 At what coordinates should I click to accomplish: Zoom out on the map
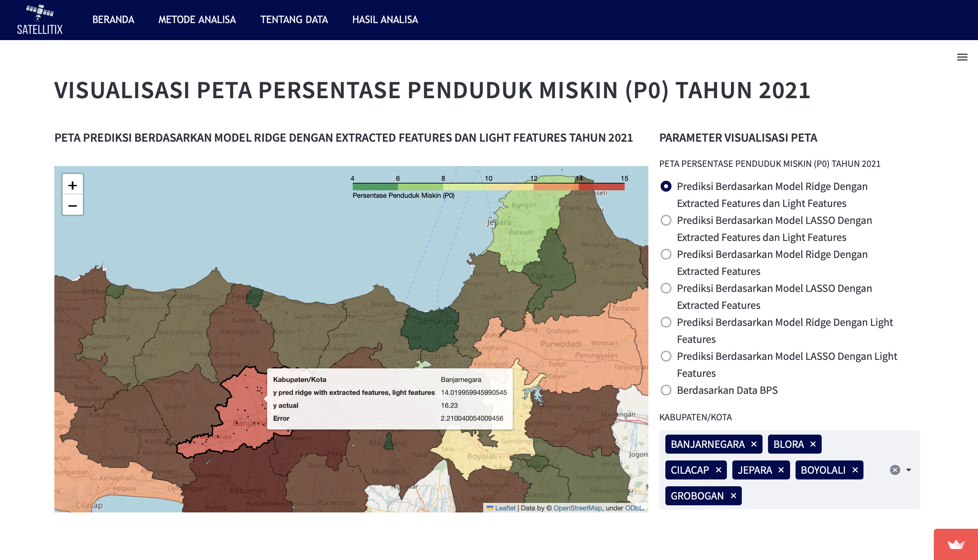click(72, 206)
